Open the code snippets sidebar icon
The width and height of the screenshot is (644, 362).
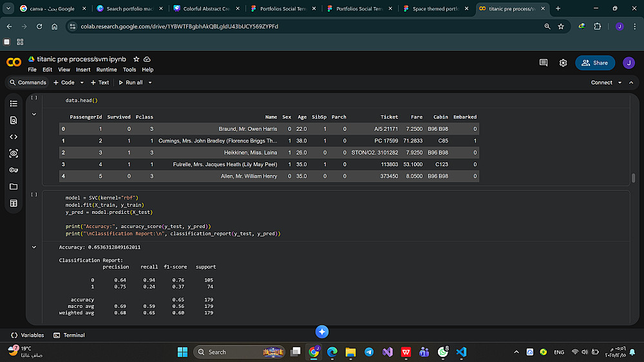14,137
